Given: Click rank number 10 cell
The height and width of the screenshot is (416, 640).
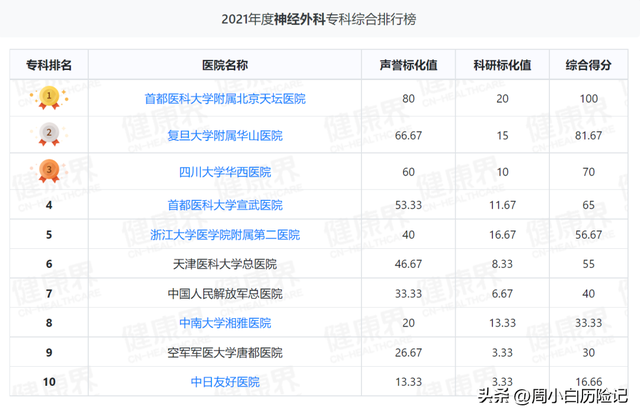Looking at the screenshot, I should 49,382.
